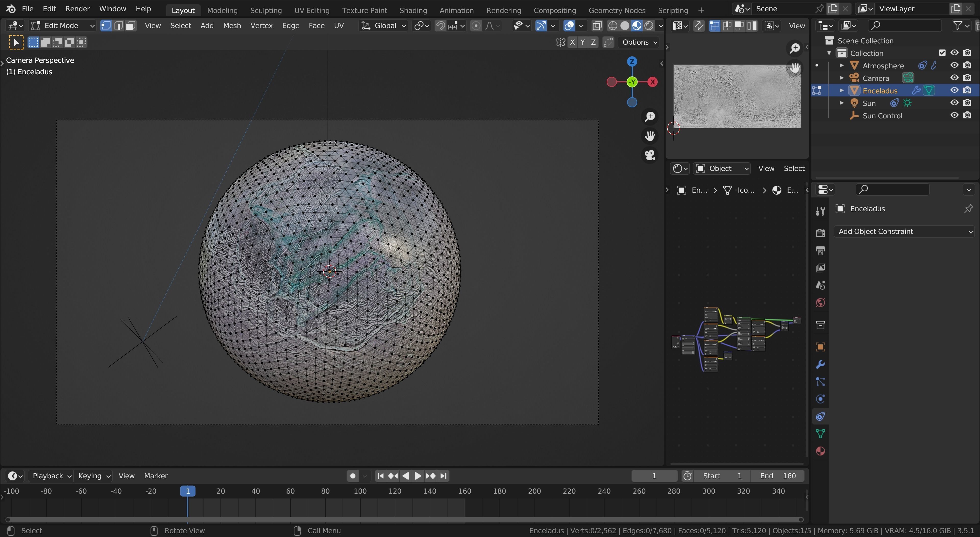Open the File menu
The width and height of the screenshot is (980, 537).
(27, 9)
